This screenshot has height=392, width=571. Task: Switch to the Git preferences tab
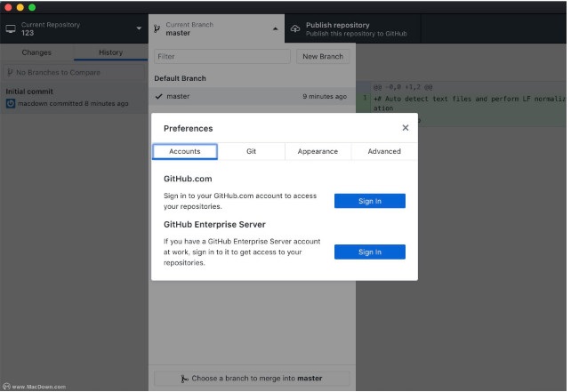(x=252, y=151)
